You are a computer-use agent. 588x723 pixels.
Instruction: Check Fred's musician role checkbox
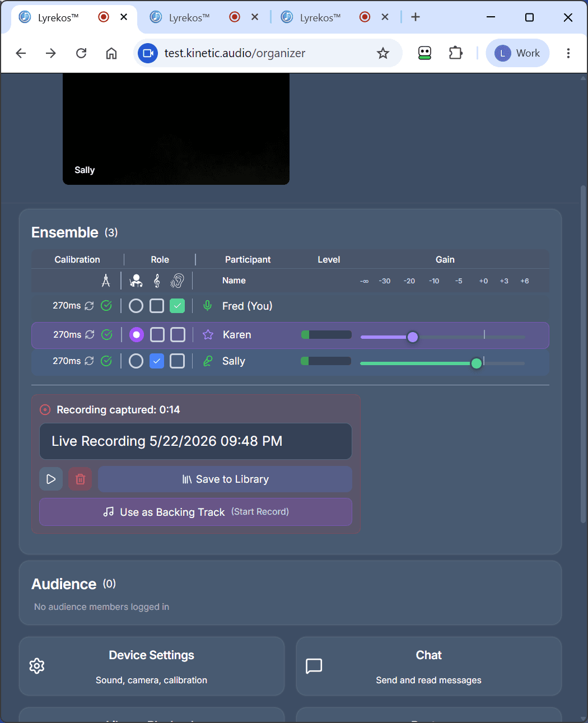(157, 306)
